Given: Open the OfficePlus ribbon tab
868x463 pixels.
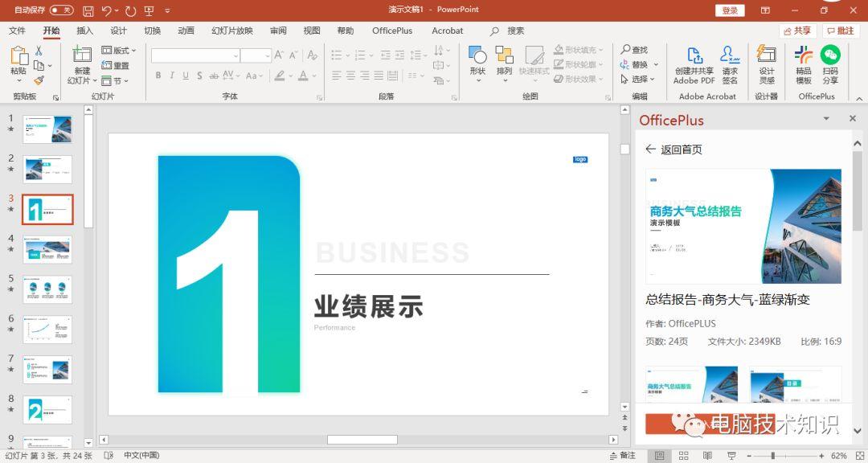Looking at the screenshot, I should point(392,31).
